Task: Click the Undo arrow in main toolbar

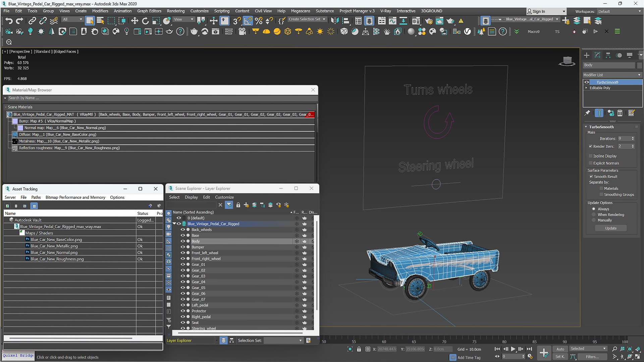Action: (x=9, y=21)
